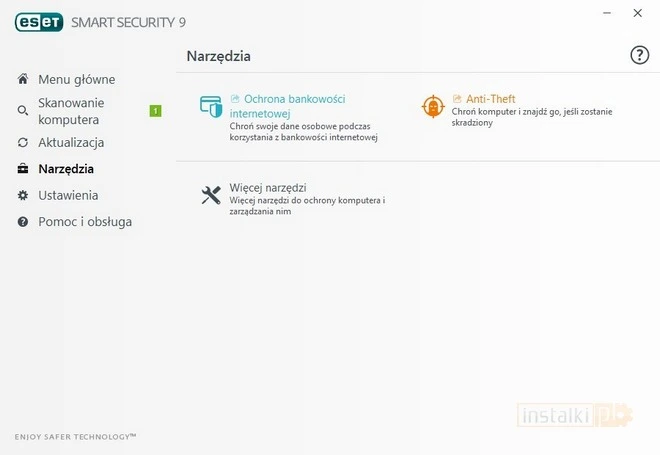
Task: Go to Skanowanie komputera
Action: (x=70, y=111)
